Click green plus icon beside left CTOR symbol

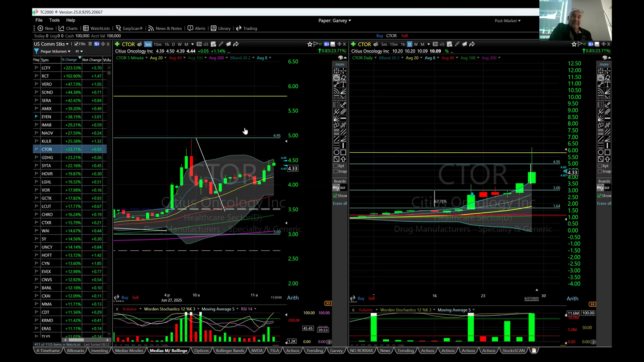117,44
